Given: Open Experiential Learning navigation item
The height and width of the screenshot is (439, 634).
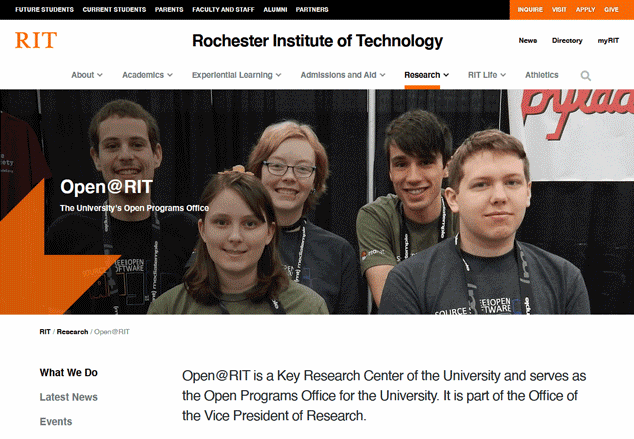Looking at the screenshot, I should [x=232, y=75].
